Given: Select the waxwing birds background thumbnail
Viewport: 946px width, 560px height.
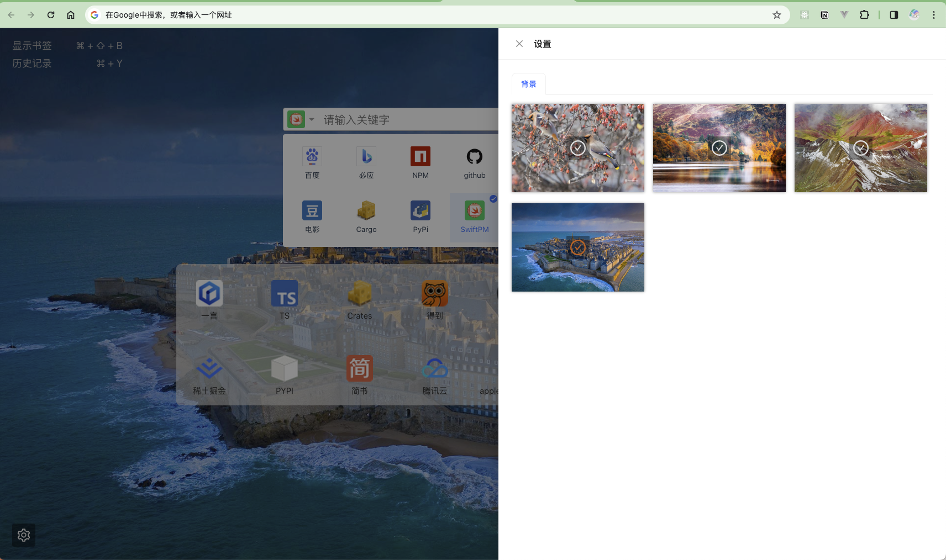Looking at the screenshot, I should (578, 148).
